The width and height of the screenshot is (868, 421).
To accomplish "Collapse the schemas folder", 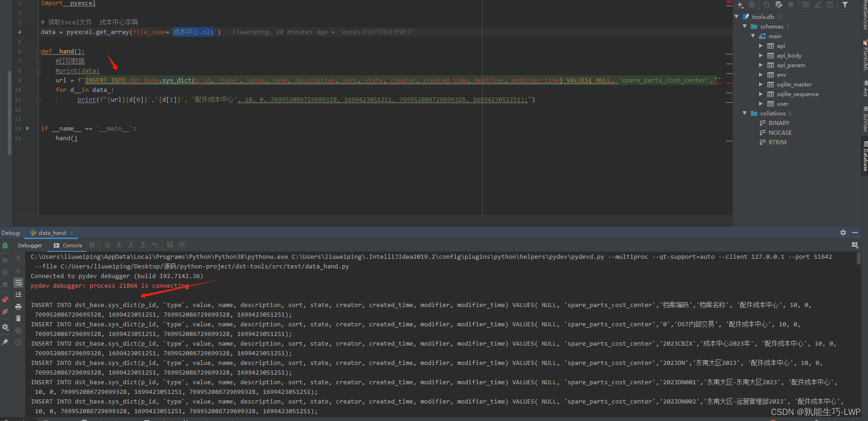I will tap(745, 26).
